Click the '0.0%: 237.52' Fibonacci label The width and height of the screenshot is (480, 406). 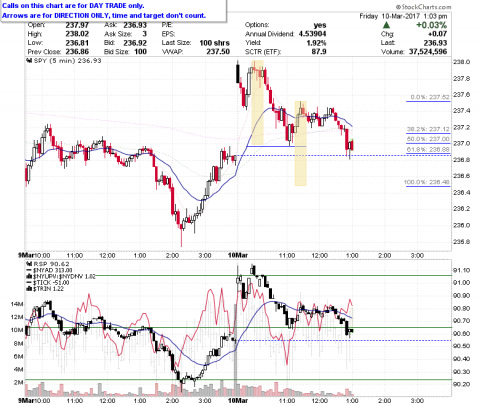pyautogui.click(x=430, y=97)
